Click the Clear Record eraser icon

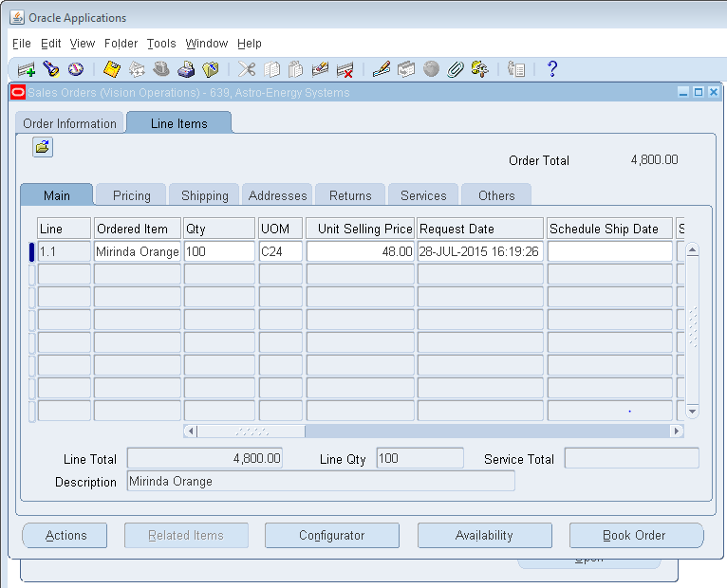(321, 69)
